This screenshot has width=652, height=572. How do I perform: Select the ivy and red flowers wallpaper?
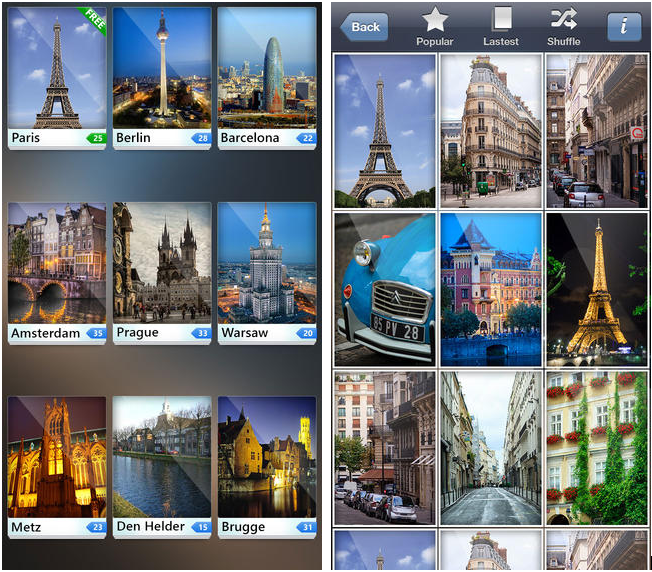pos(598,448)
